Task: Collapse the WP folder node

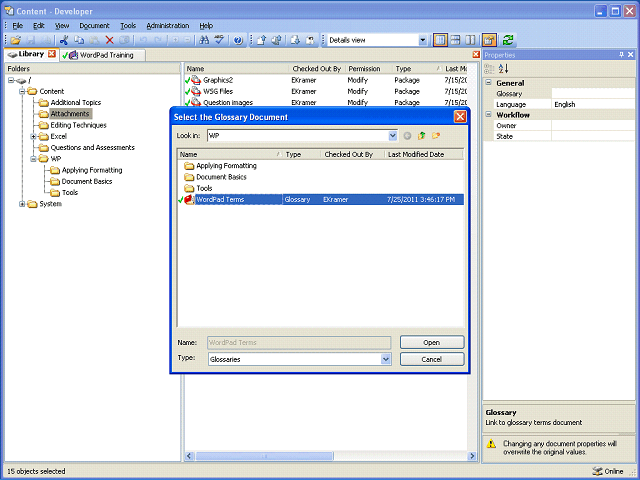Action: tap(33, 159)
